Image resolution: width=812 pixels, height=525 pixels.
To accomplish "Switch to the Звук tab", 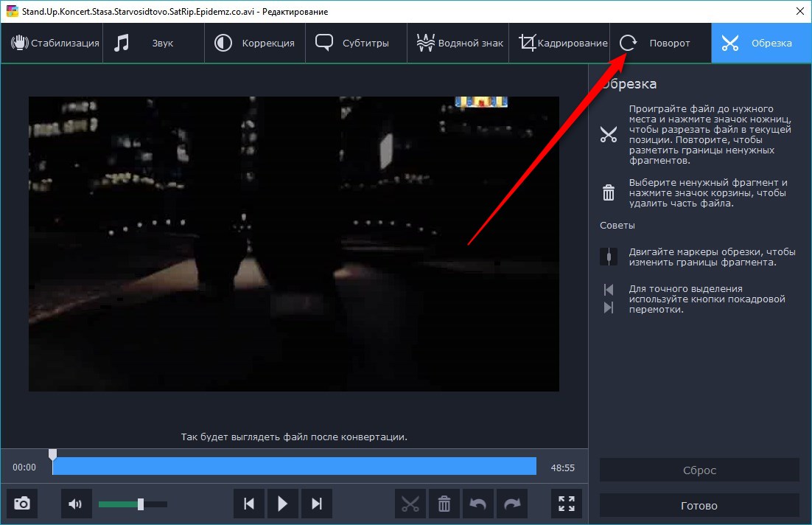I will 153,43.
